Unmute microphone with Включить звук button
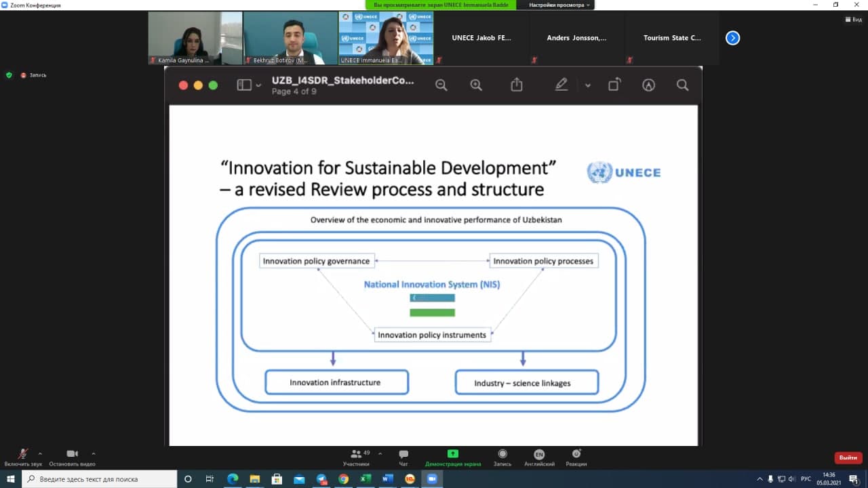The image size is (868, 488). coord(23,455)
